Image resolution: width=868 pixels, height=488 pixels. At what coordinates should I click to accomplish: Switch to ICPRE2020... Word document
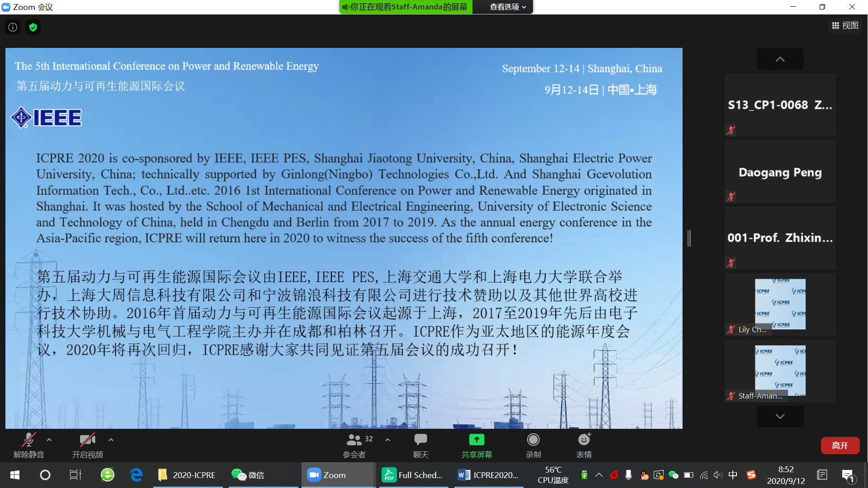coord(489,475)
